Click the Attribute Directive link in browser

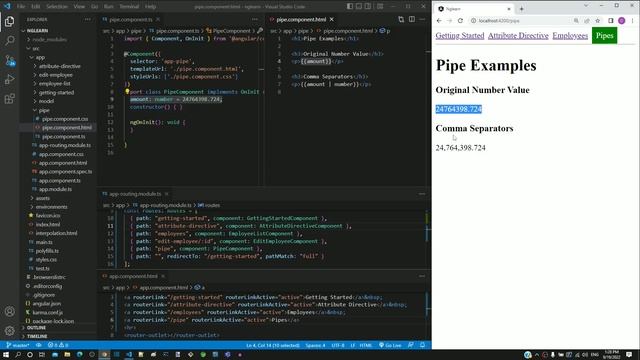(518, 36)
